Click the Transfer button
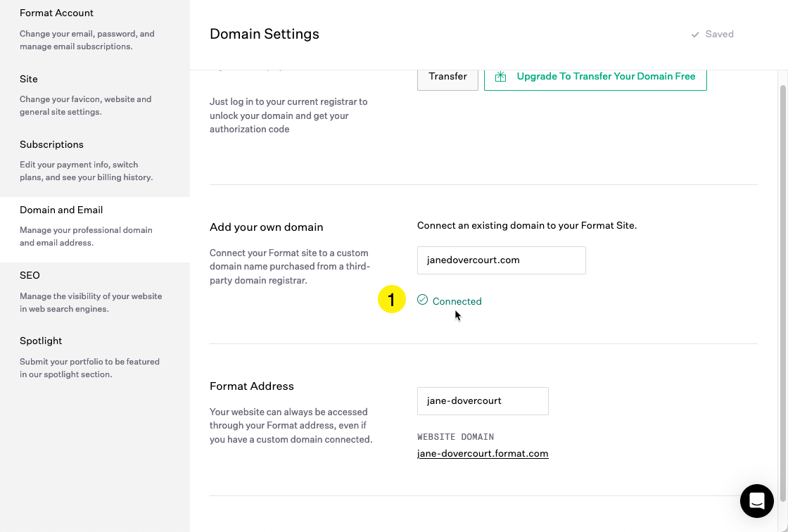 click(x=447, y=76)
